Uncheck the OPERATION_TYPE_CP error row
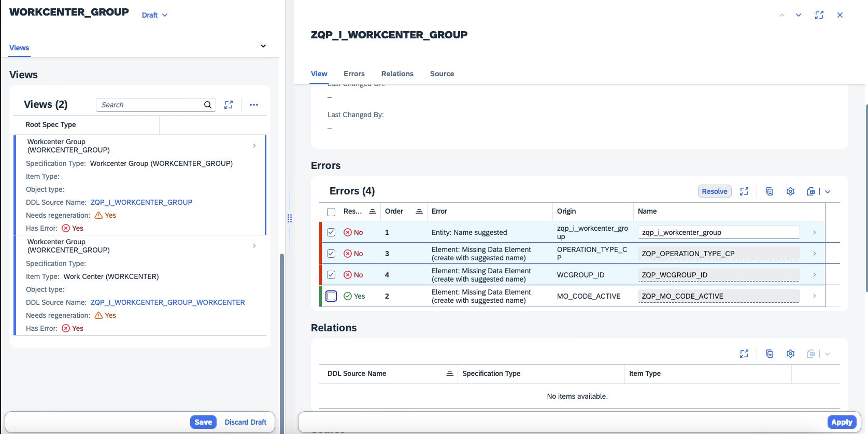 click(x=331, y=254)
